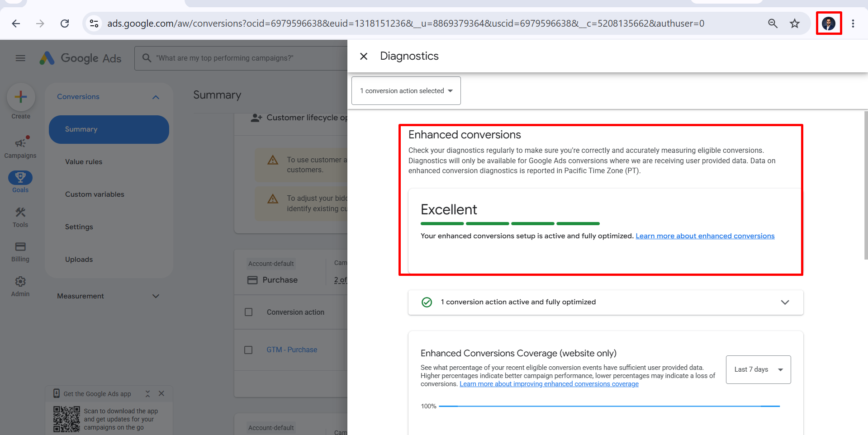The image size is (868, 435).
Task: Collapse the Conversions sidebar section
Action: (x=156, y=97)
